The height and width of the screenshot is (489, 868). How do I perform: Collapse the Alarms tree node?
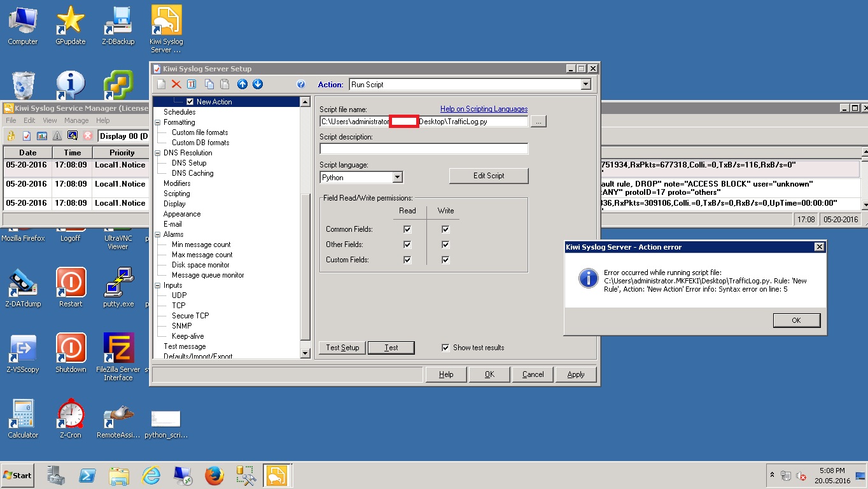(157, 234)
